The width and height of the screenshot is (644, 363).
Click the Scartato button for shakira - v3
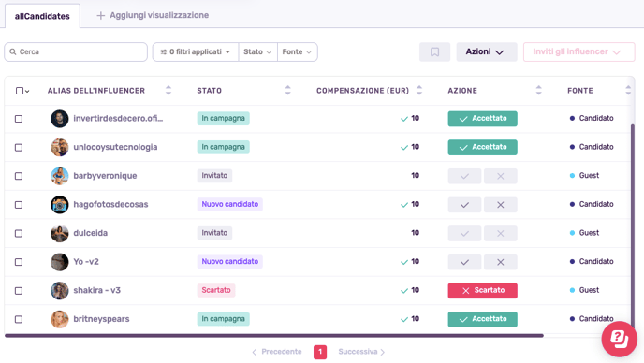(x=483, y=290)
